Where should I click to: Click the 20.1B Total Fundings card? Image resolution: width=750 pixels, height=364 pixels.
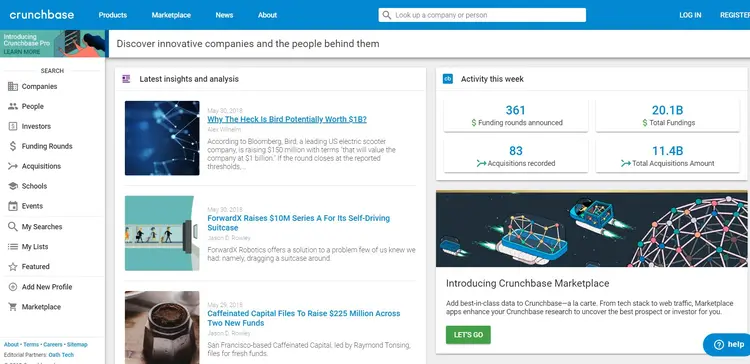(667, 116)
